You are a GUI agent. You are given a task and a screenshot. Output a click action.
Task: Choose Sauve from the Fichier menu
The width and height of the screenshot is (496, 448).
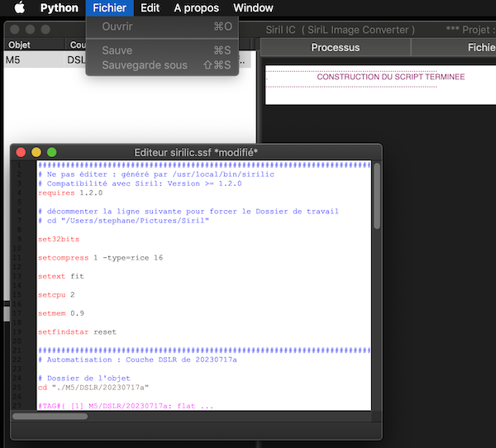tap(162, 50)
